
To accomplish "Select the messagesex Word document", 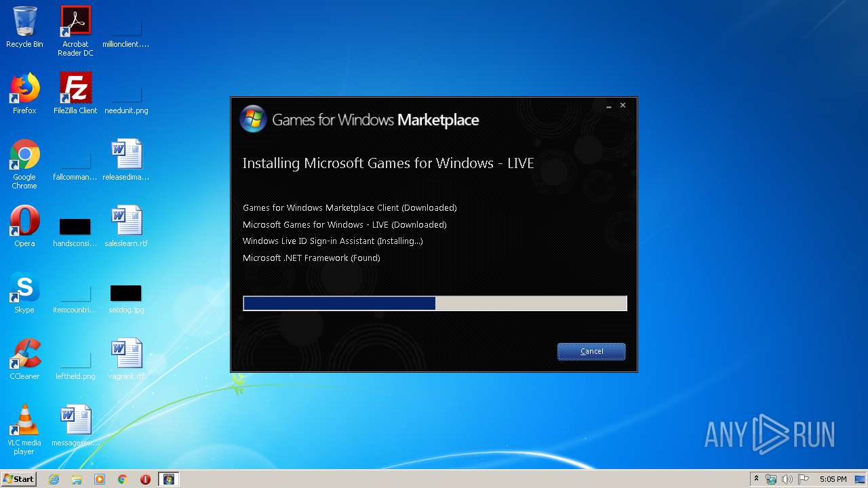I will coord(75,426).
